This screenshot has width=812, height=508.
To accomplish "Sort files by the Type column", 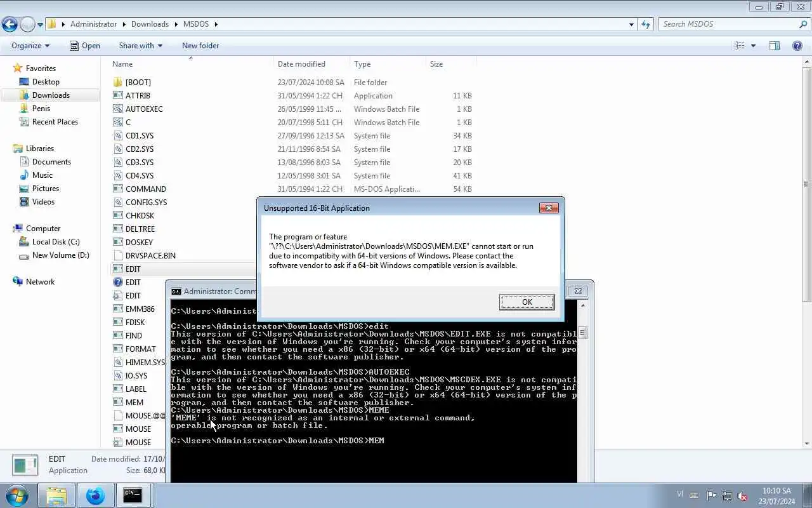I will pyautogui.click(x=362, y=64).
